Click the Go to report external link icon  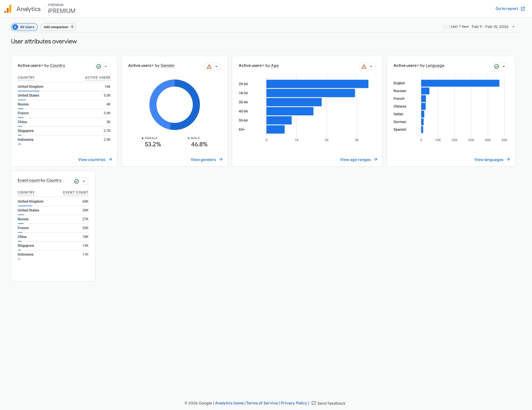coord(523,9)
